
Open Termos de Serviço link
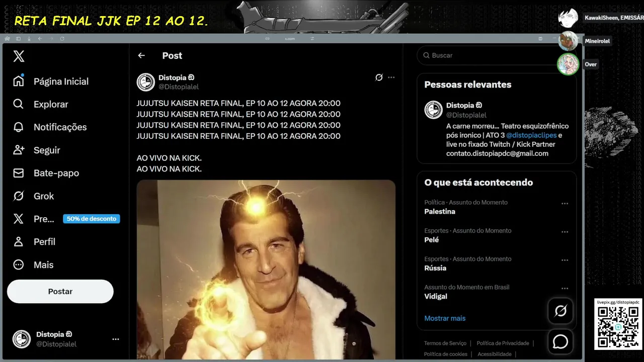point(445,343)
